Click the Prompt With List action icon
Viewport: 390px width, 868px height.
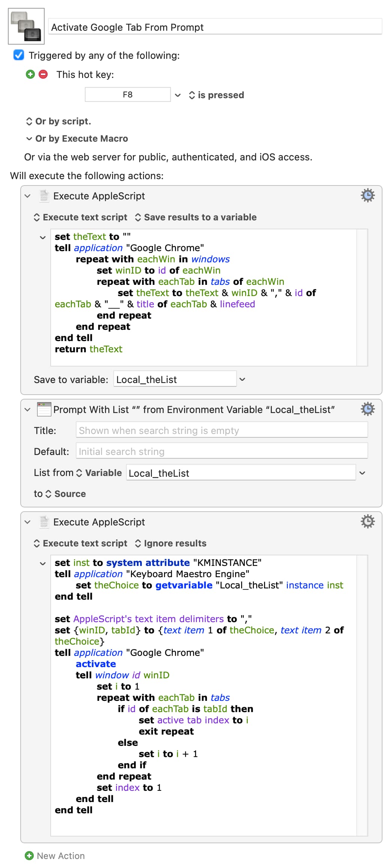(44, 409)
